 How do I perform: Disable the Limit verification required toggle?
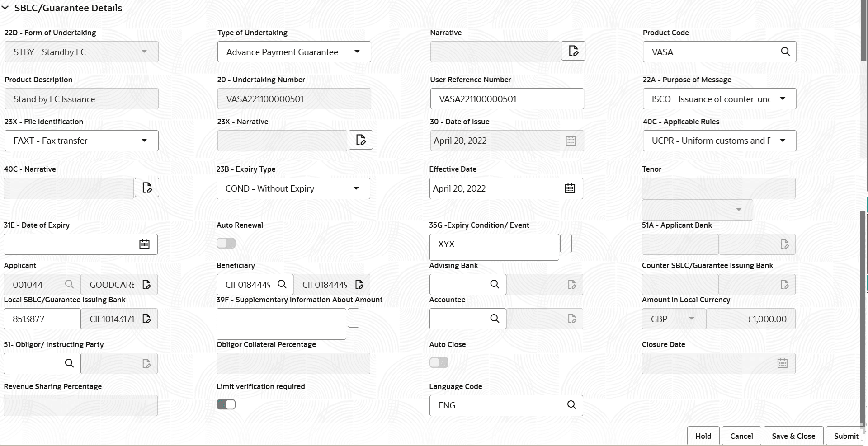point(226,404)
